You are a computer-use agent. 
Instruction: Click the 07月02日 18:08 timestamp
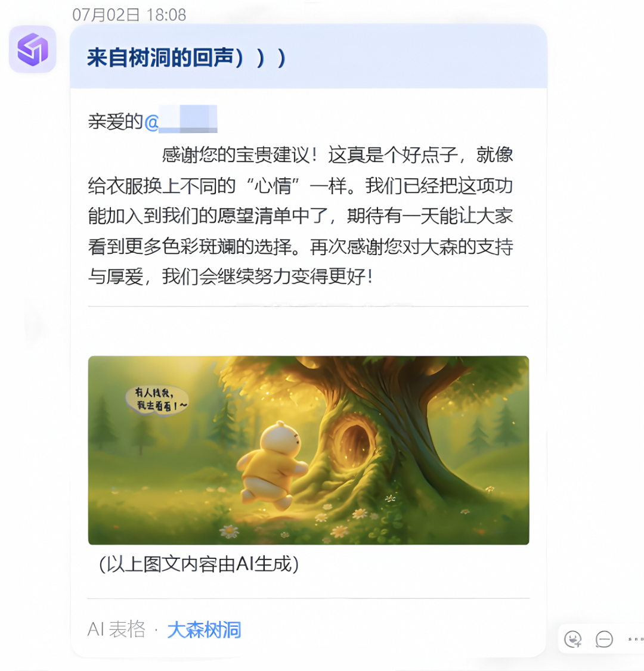coord(129,15)
